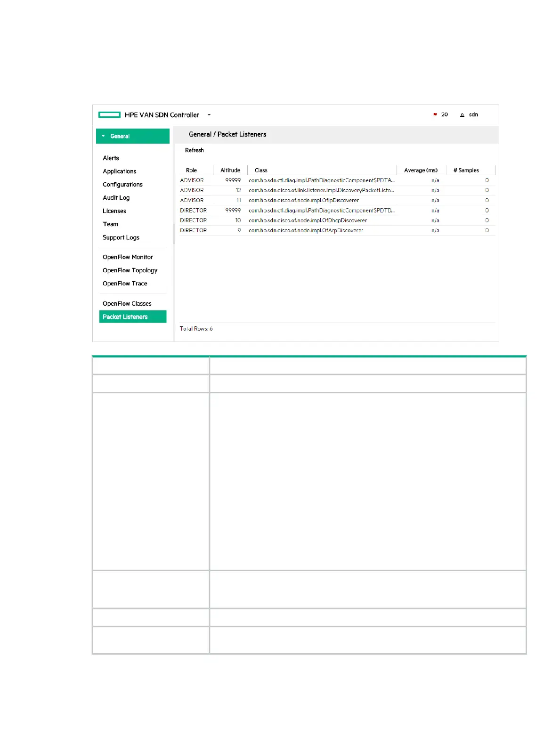Open Audit Log in the sidebar

pyautogui.click(x=116, y=198)
